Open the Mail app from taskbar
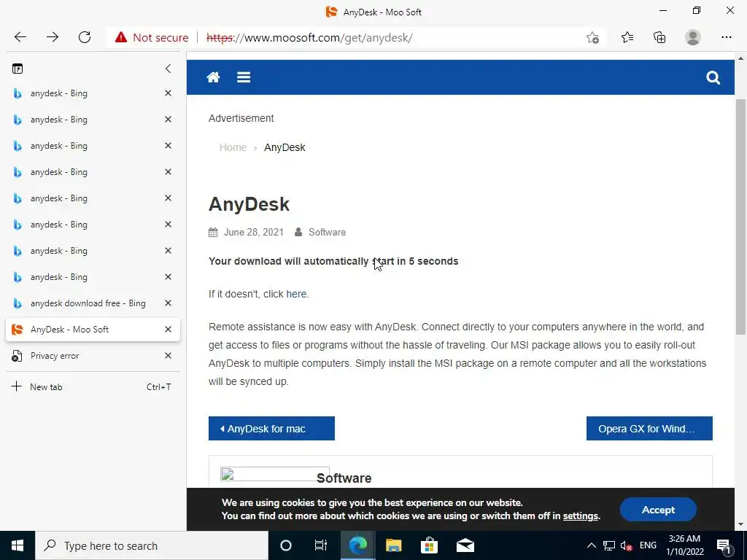747x560 pixels. tap(465, 545)
